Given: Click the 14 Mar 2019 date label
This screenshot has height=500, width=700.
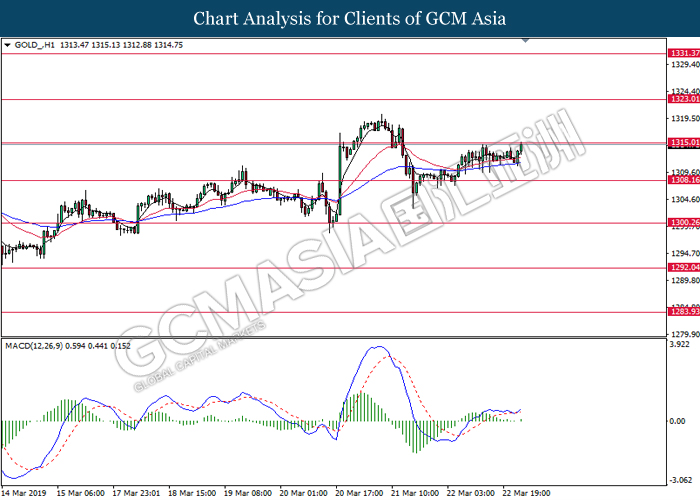Looking at the screenshot, I should pos(24,493).
